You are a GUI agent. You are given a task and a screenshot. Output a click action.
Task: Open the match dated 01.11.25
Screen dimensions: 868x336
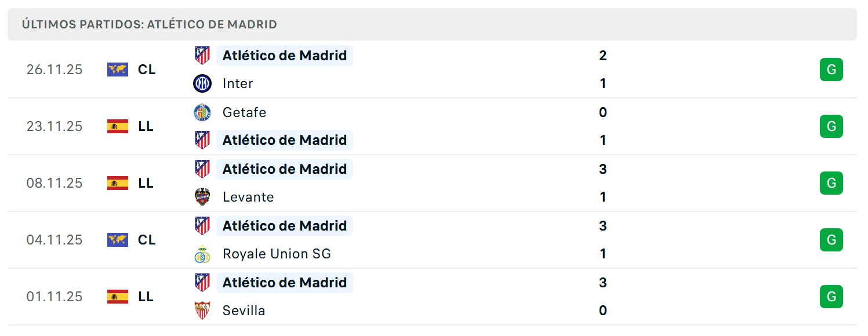[432, 297]
